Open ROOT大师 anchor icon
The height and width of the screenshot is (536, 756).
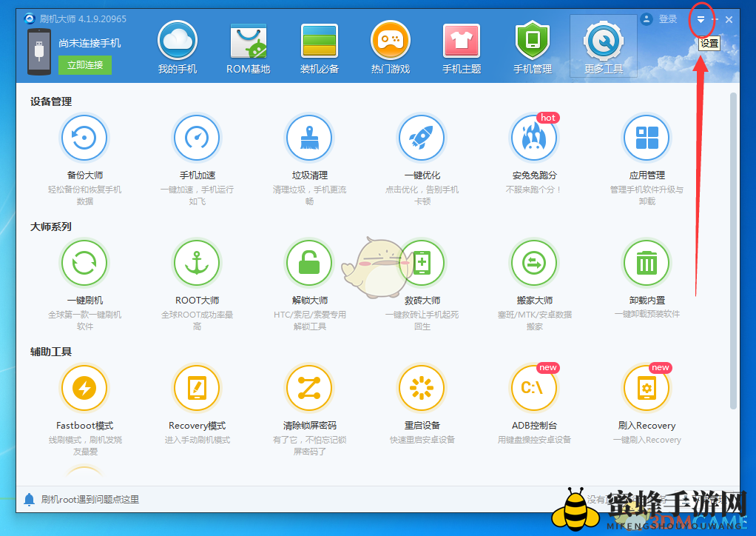click(x=197, y=263)
